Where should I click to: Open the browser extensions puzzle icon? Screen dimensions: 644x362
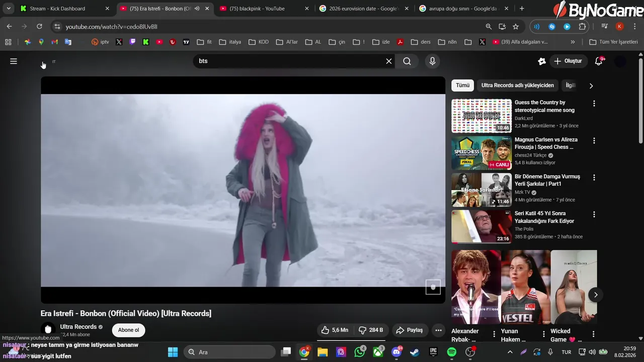pos(583,27)
